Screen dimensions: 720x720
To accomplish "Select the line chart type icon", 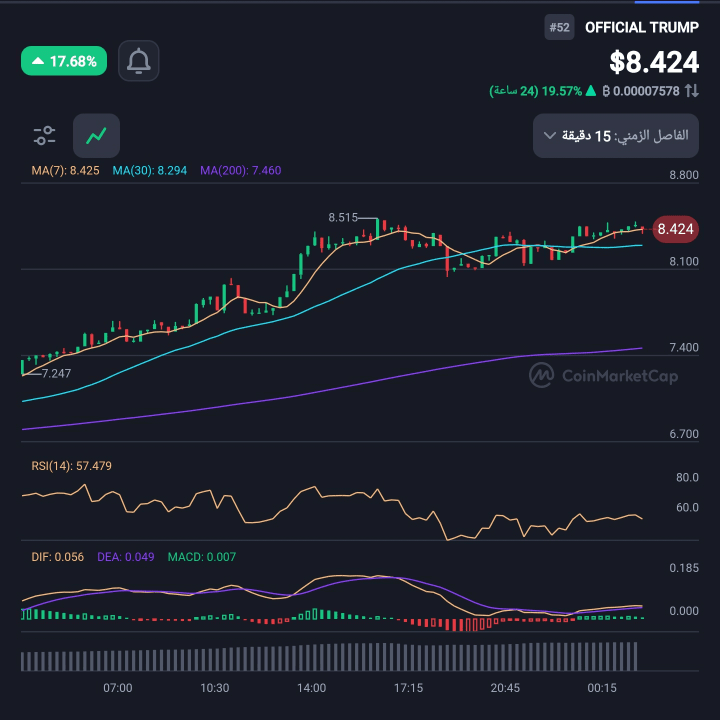I will pos(96,136).
